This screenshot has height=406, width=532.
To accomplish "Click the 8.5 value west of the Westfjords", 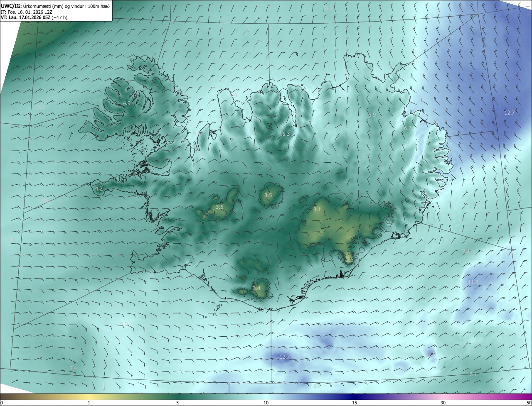I will pos(40,107).
